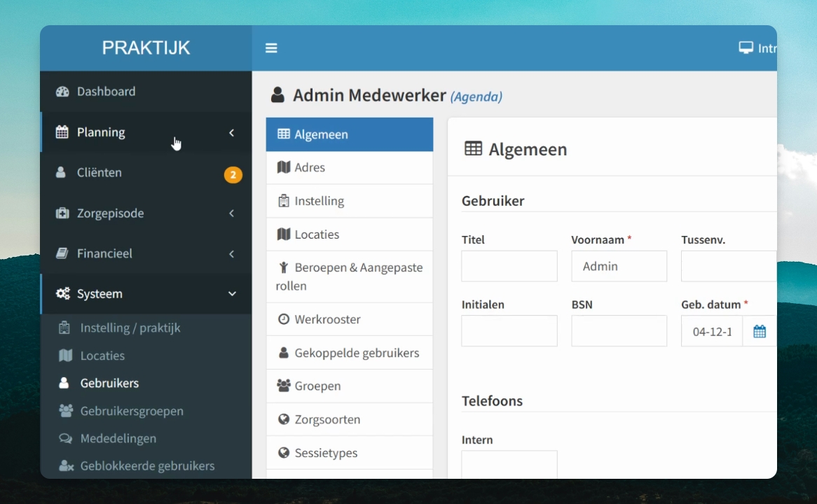
Task: Click the (Agenda) link next to name
Action: [476, 97]
